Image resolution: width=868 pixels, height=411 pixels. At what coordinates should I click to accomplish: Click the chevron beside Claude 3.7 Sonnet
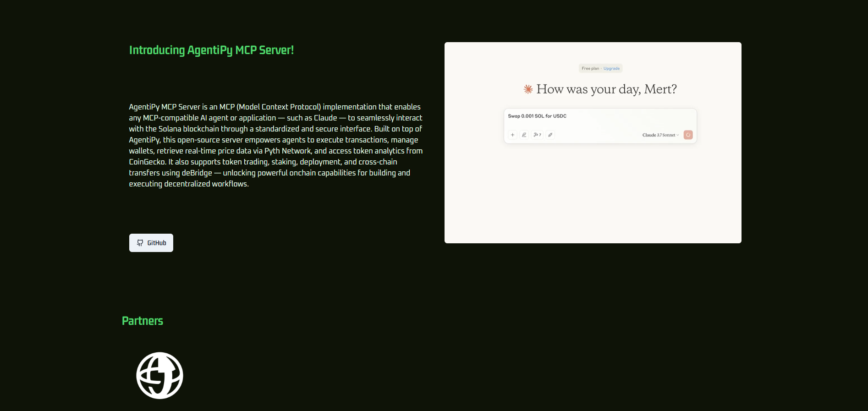(678, 135)
